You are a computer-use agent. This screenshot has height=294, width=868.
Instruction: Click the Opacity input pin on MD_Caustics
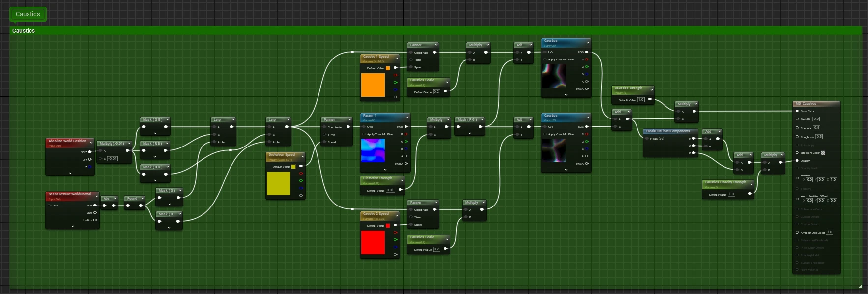click(x=797, y=161)
